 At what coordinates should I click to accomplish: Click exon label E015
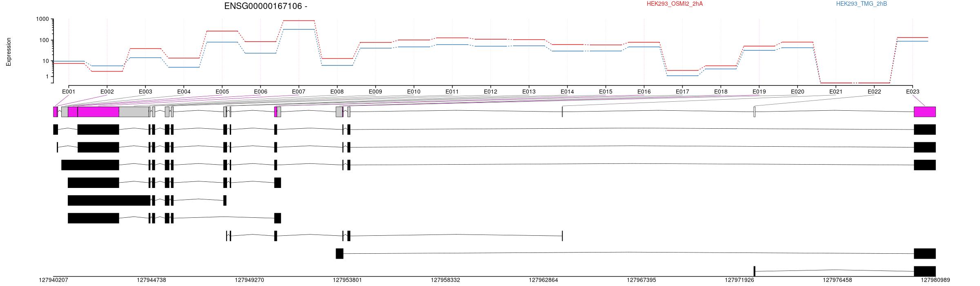click(606, 92)
